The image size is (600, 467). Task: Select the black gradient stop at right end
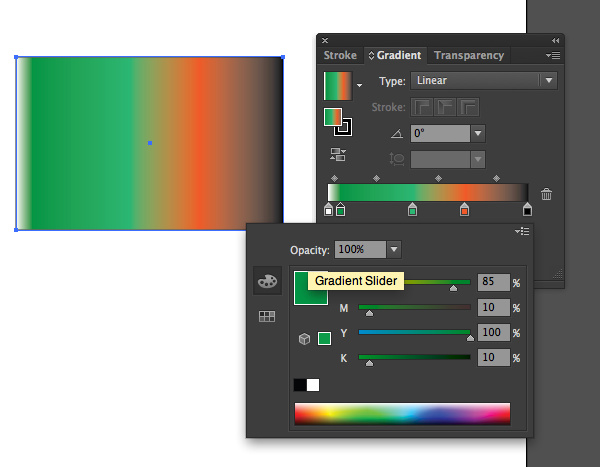pos(527,209)
